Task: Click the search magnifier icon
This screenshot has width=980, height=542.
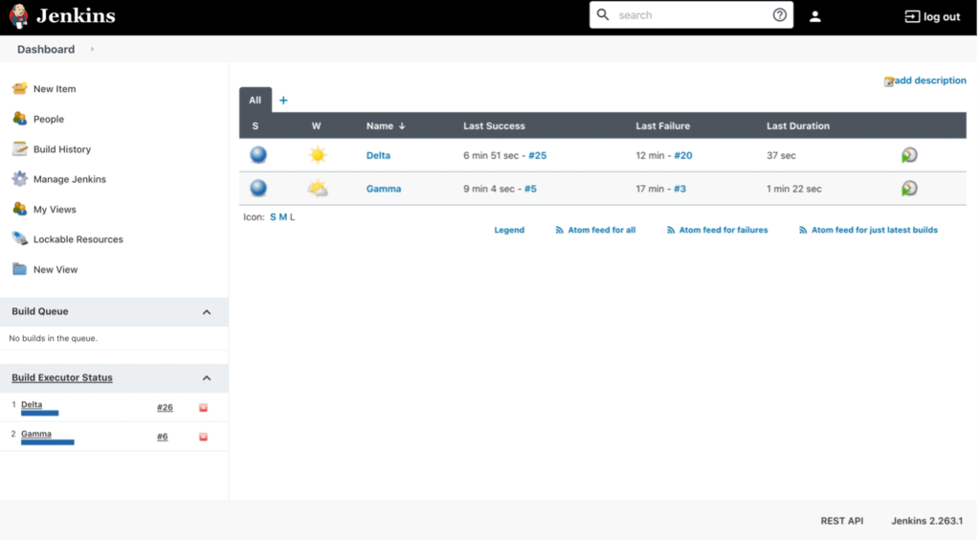Action: point(603,14)
